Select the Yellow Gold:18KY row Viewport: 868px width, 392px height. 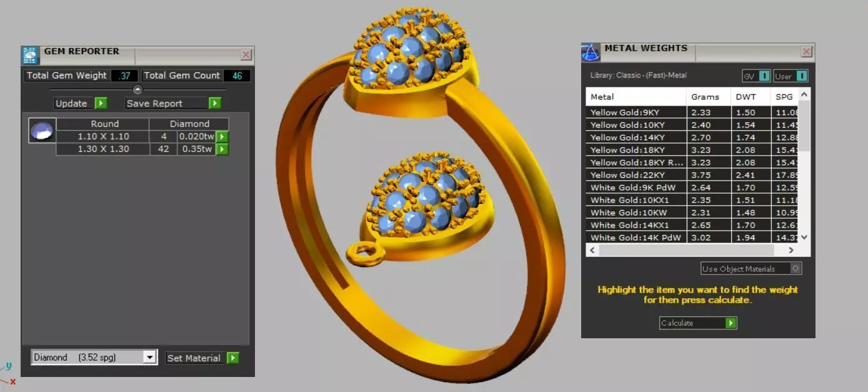point(692,150)
